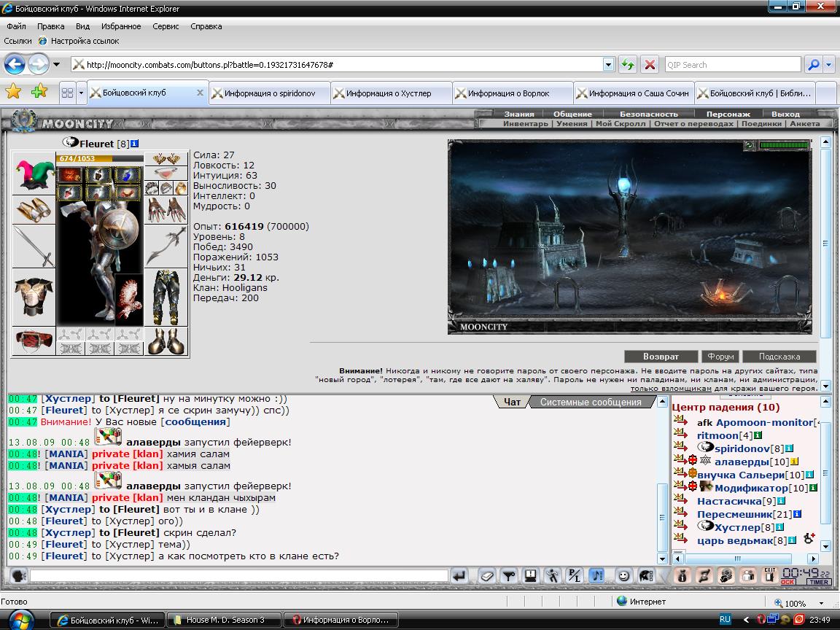Select the gauntlets gloves slot

click(x=166, y=209)
